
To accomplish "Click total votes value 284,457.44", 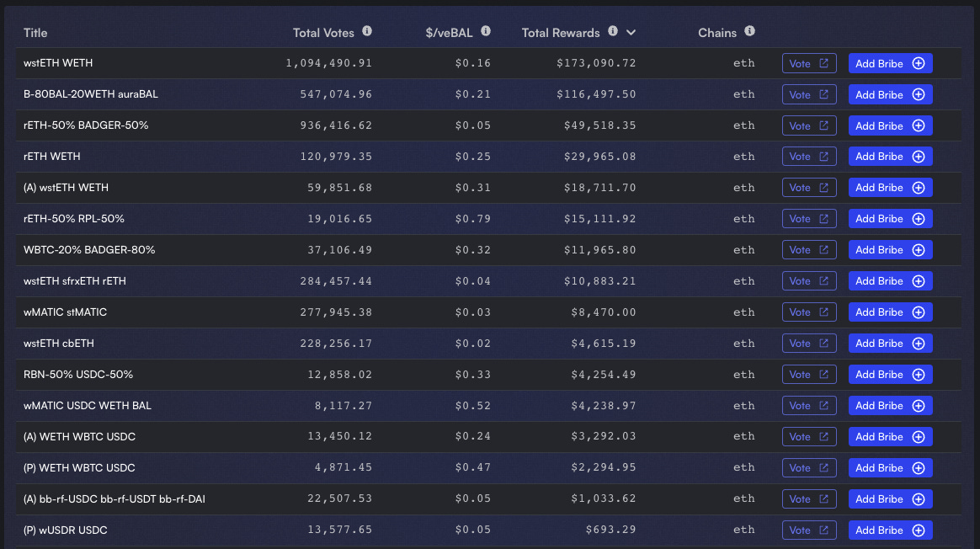I will 336,281.
